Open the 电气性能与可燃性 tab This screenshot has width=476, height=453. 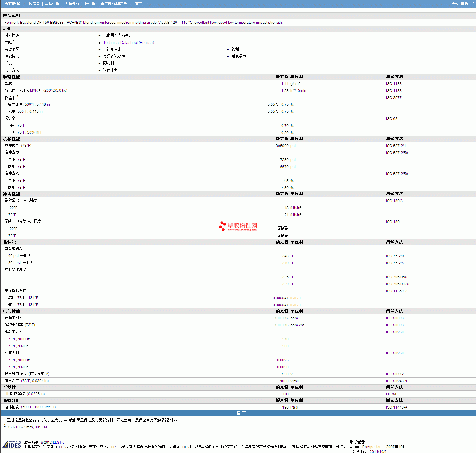coord(115,4)
